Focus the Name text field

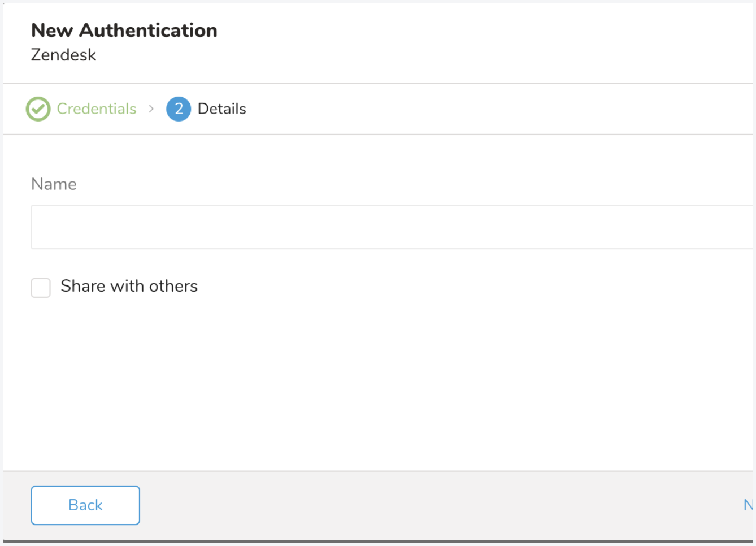pyautogui.click(x=391, y=227)
